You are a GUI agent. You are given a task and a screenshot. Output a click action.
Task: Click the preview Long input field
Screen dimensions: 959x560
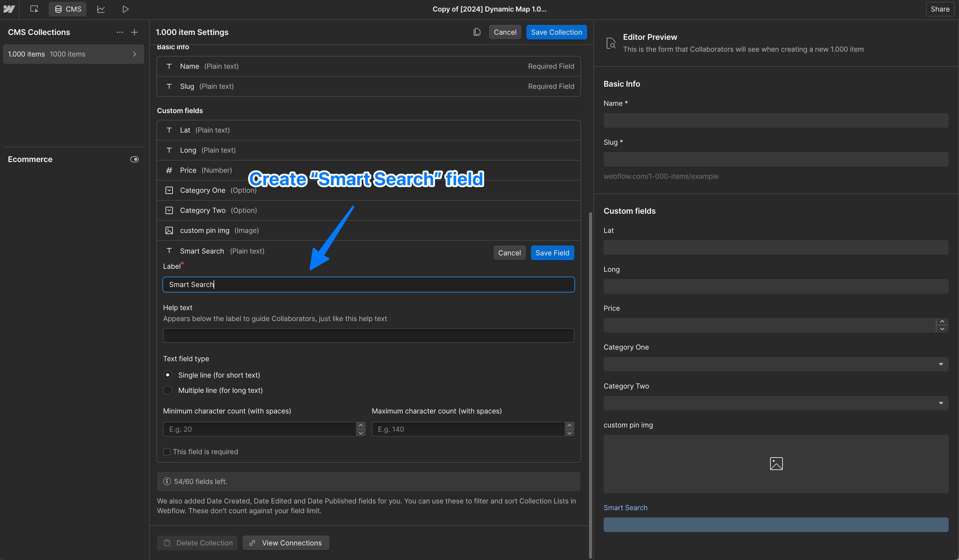(x=776, y=286)
